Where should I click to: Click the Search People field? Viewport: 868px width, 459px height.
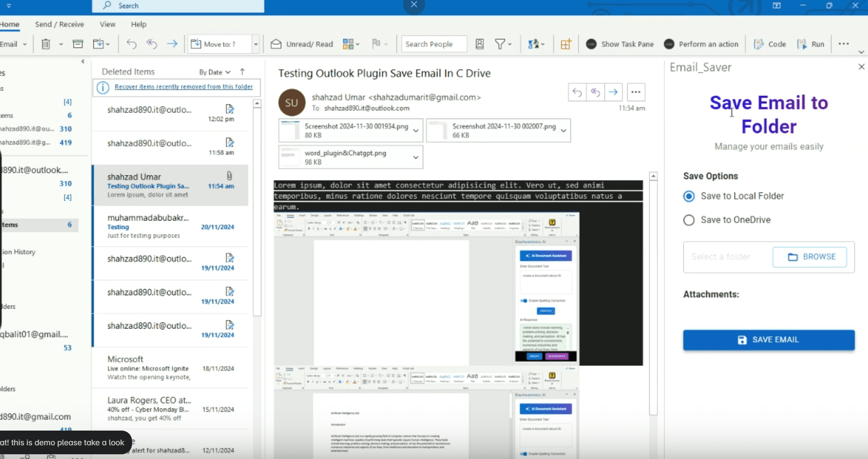point(434,44)
